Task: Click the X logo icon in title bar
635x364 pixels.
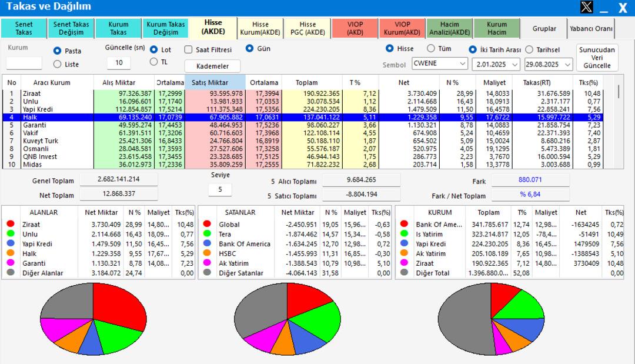Action: pos(587,7)
